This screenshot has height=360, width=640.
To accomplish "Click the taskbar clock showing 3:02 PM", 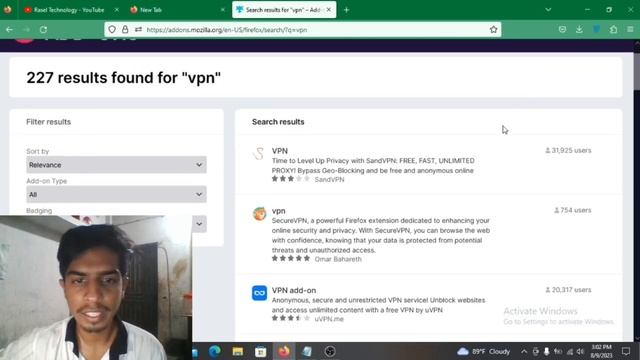I will 602,351.
